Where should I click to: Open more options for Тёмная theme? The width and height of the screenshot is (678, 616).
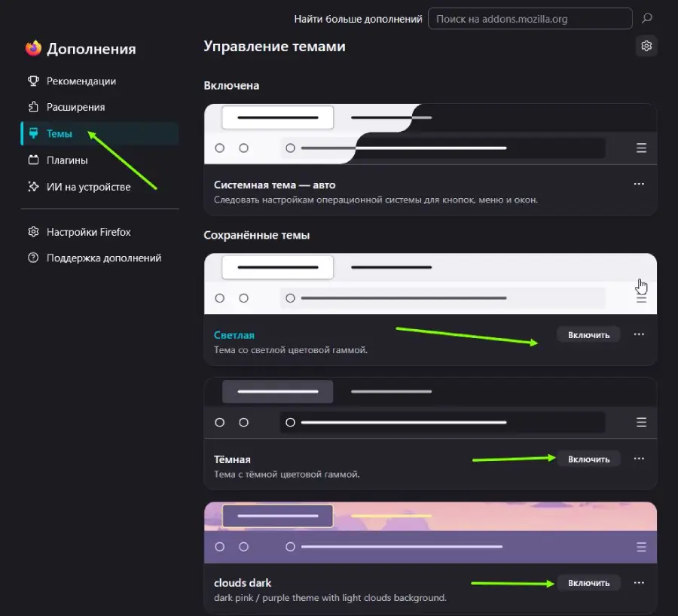point(639,459)
